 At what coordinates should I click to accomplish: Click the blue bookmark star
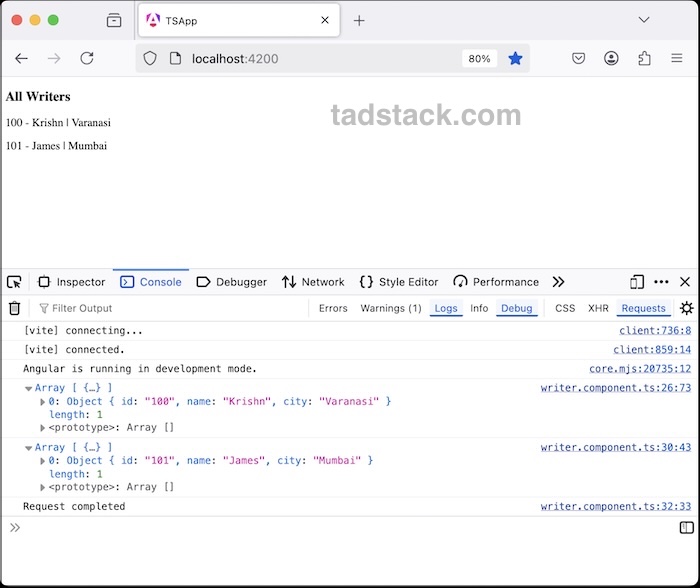pos(515,58)
